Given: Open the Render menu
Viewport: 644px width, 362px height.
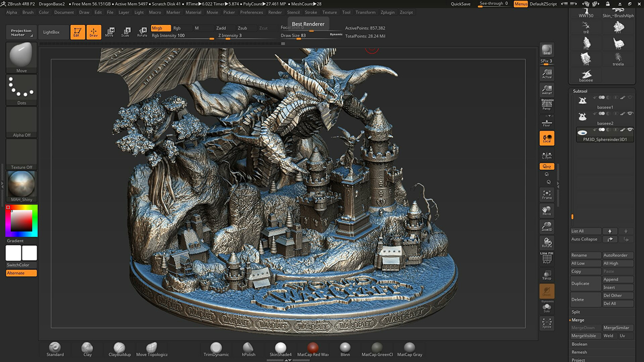Looking at the screenshot, I should point(275,12).
